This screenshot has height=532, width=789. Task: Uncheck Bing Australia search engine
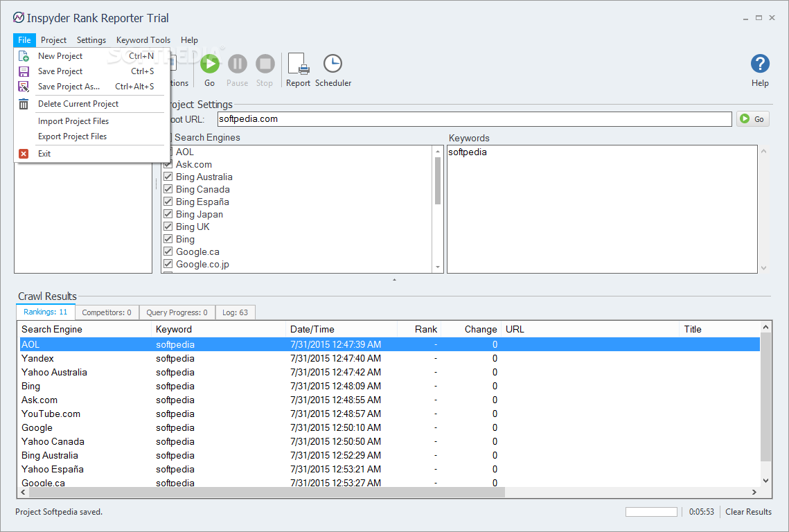168,177
